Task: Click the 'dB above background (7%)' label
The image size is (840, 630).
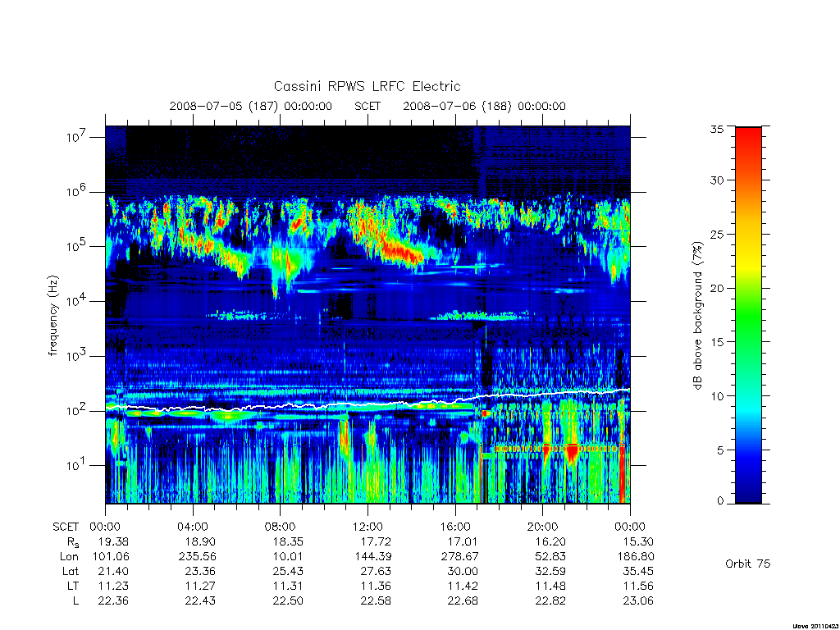Action: tap(697, 316)
